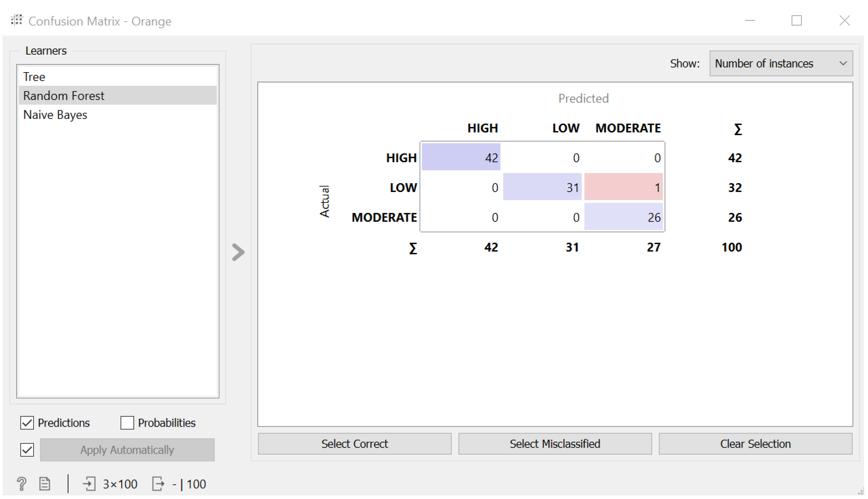
Task: Click the Clear Selection button
Action: point(755,444)
